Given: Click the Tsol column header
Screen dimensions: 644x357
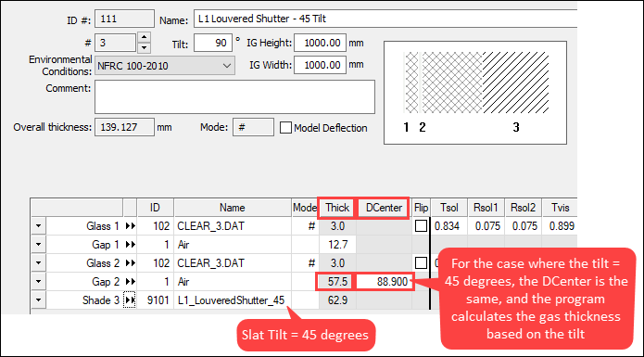Looking at the screenshot, I should 449,208.
